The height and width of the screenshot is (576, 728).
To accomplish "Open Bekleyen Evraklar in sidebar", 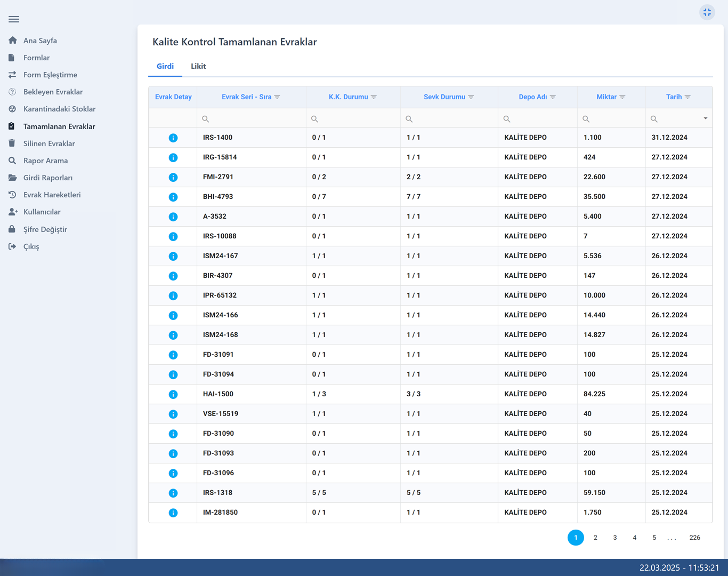I will (x=53, y=92).
